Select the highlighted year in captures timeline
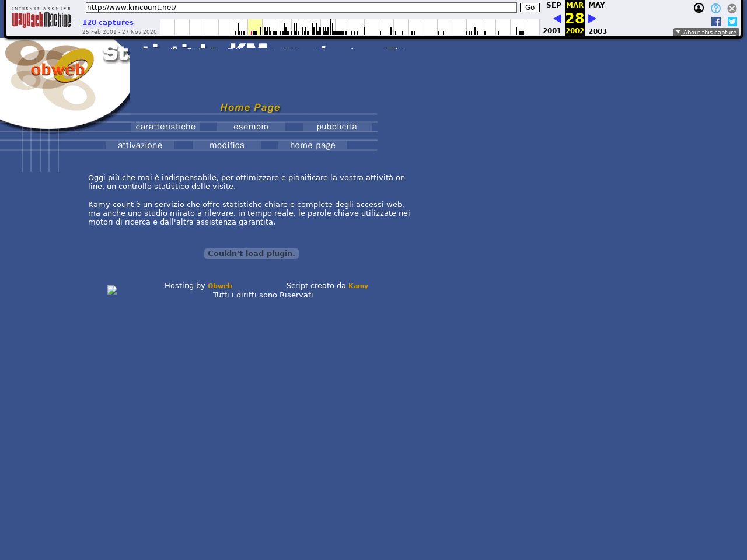This screenshot has height=560, width=747. click(255, 27)
